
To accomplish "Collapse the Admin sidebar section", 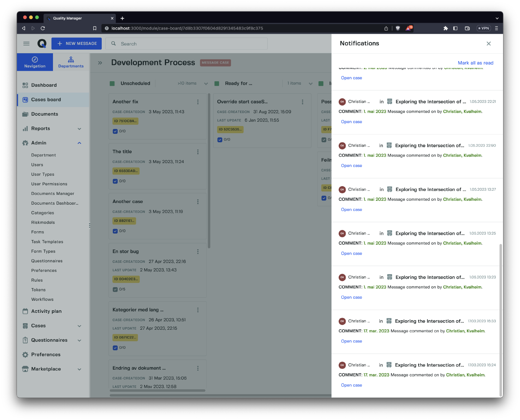I will [79, 143].
